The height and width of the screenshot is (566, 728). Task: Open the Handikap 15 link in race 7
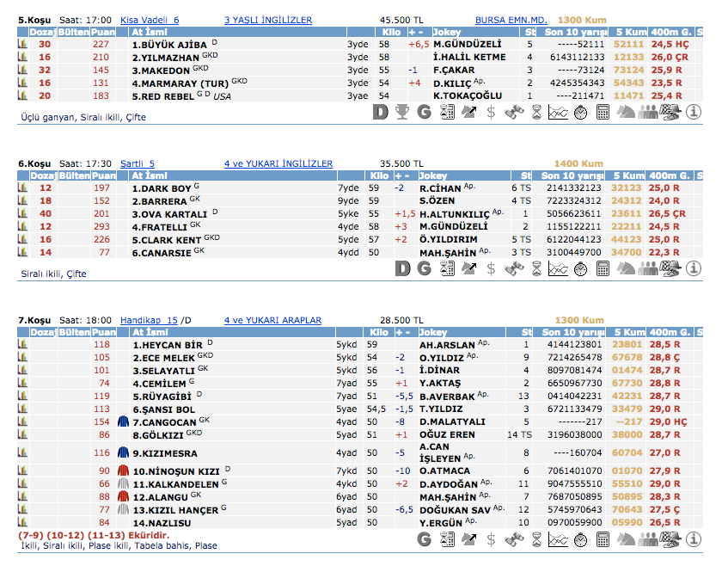click(x=149, y=320)
